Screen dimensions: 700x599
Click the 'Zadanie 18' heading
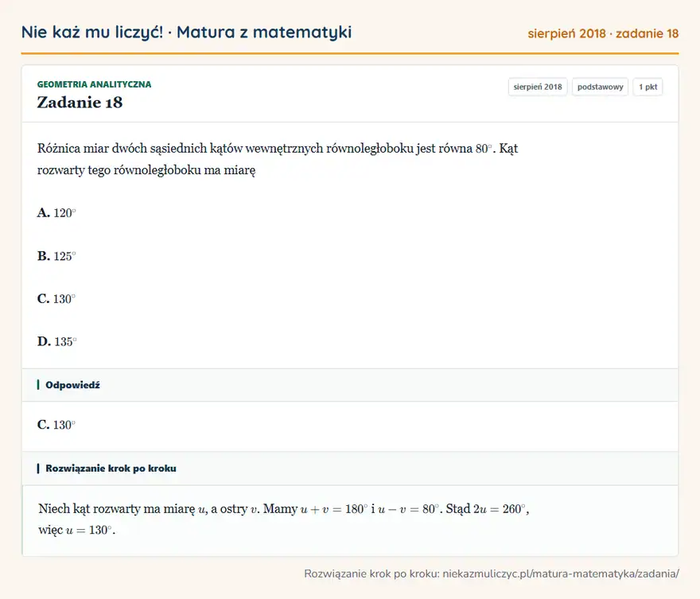(x=80, y=102)
